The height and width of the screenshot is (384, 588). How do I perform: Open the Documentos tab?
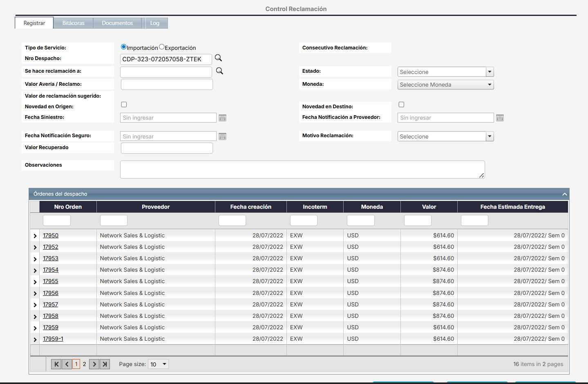point(117,23)
